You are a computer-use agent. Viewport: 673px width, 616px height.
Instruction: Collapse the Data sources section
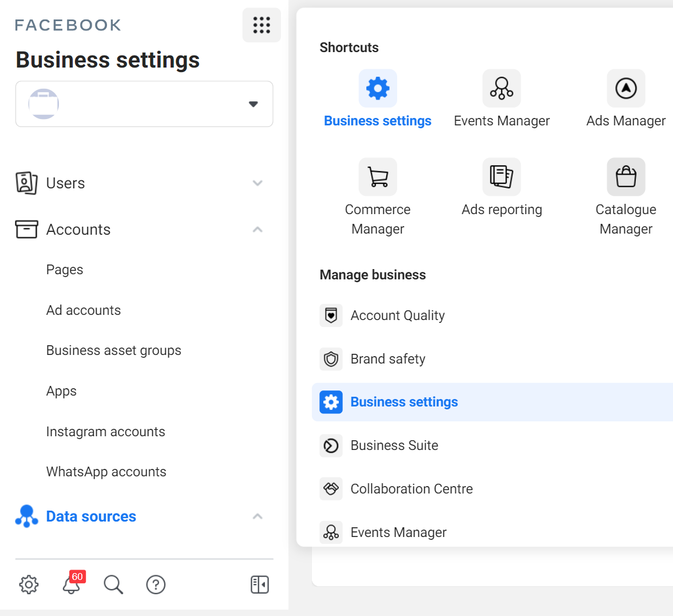pyautogui.click(x=258, y=516)
